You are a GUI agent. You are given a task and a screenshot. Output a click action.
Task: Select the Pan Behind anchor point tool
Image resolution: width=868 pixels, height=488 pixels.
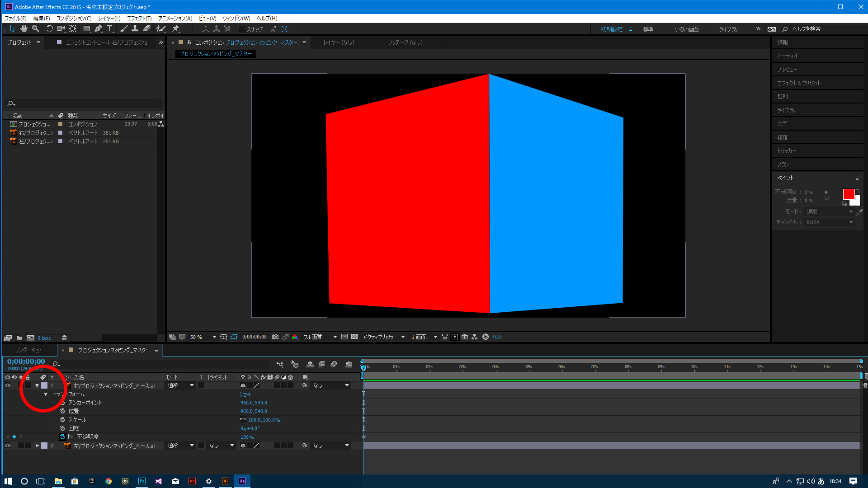[72, 28]
